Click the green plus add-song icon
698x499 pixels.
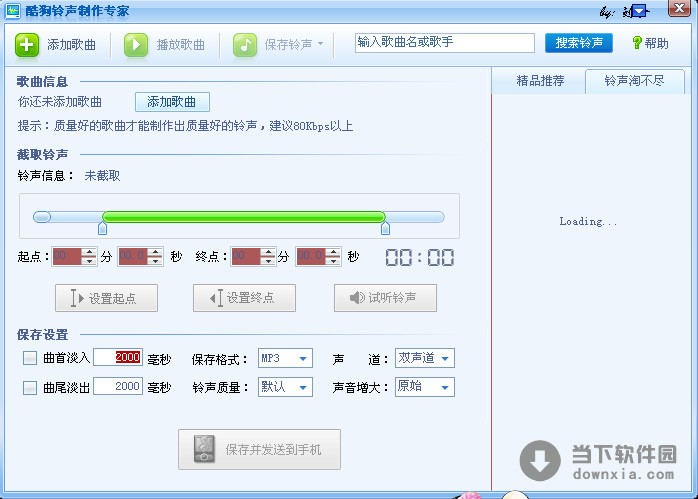(27, 45)
